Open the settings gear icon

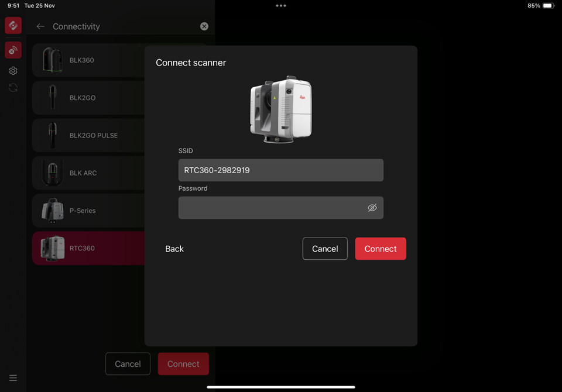point(13,71)
